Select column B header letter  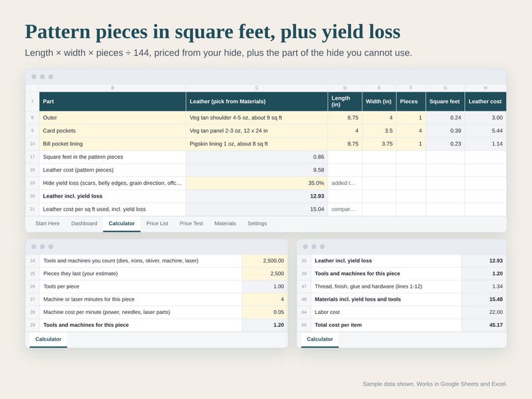pyautogui.click(x=113, y=88)
